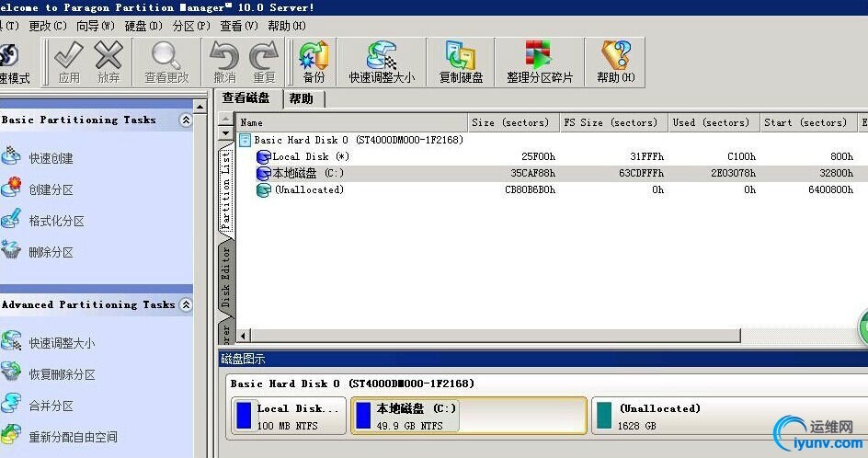
Task: Click the value '6400800h' in Start column
Action: click(x=830, y=190)
